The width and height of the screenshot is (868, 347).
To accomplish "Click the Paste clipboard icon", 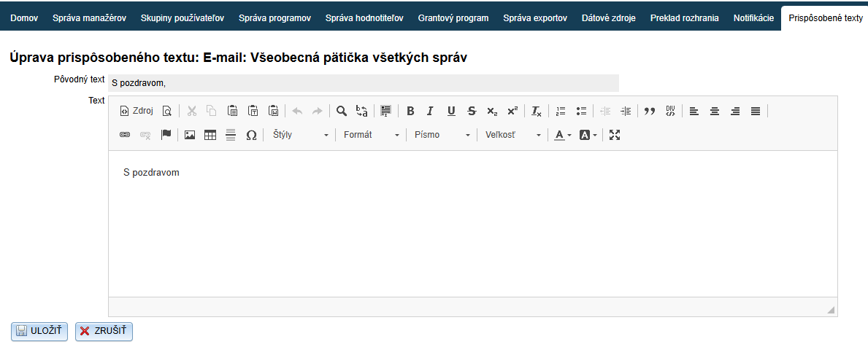I will 232,111.
